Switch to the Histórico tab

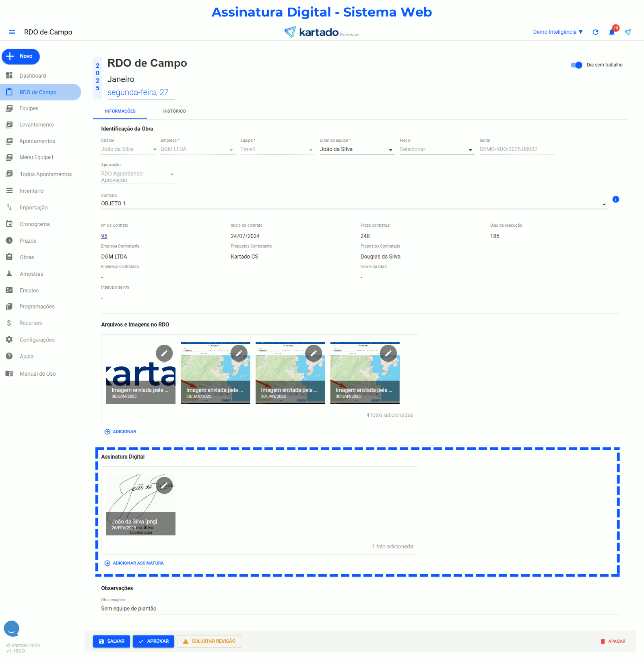click(174, 111)
